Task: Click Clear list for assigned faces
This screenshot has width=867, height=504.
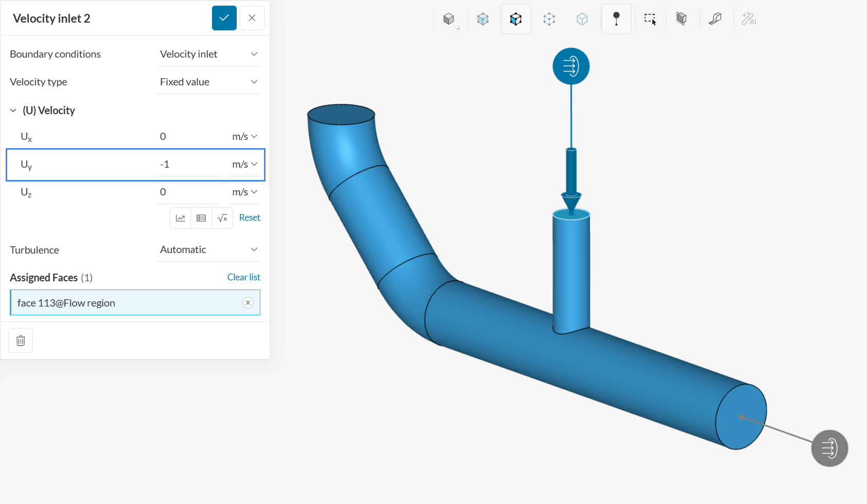Action: tap(243, 277)
